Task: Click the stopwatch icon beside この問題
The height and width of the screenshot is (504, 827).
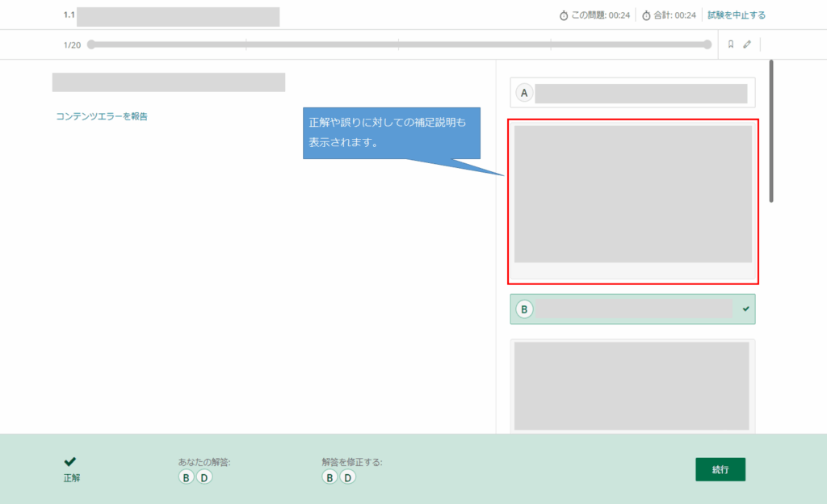Action: pyautogui.click(x=564, y=15)
